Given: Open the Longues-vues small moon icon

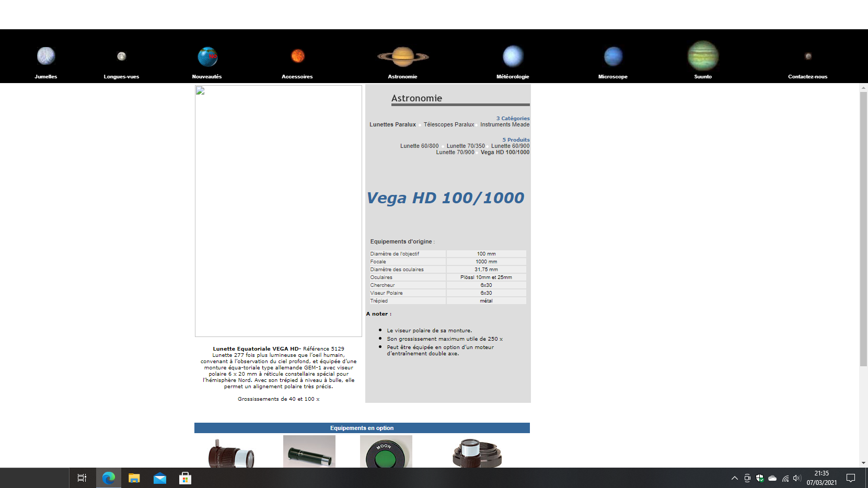Looking at the screenshot, I should tap(122, 56).
